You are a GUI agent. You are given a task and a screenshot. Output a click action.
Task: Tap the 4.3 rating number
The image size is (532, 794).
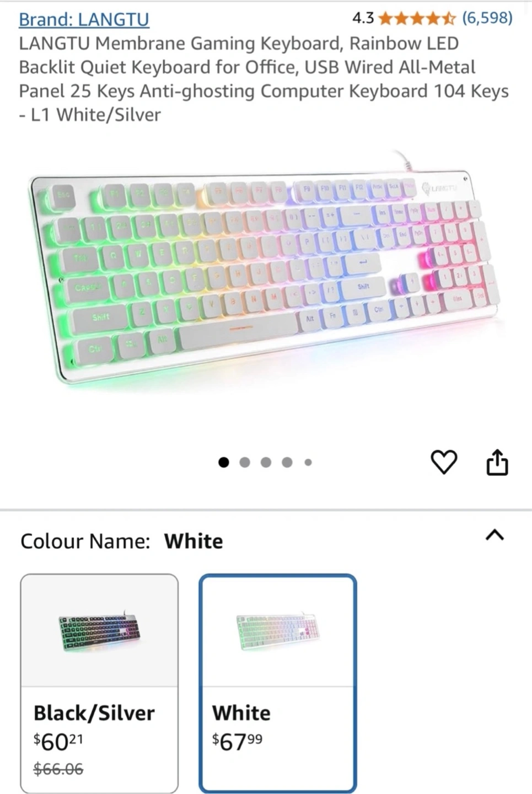[x=363, y=18]
